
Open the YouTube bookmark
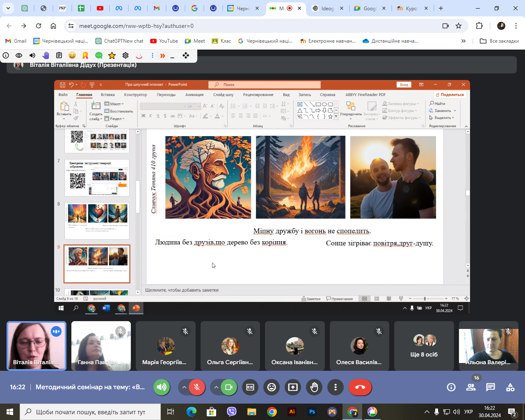[164, 41]
